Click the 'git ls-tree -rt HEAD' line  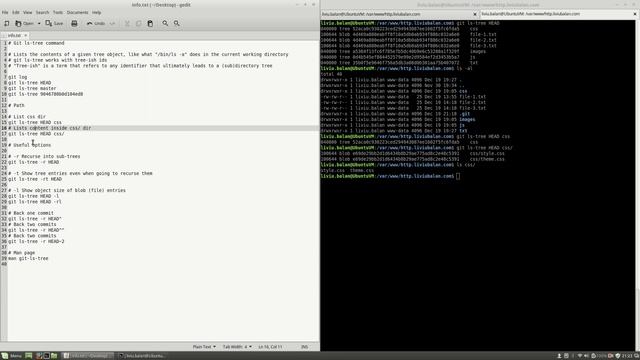35,179
